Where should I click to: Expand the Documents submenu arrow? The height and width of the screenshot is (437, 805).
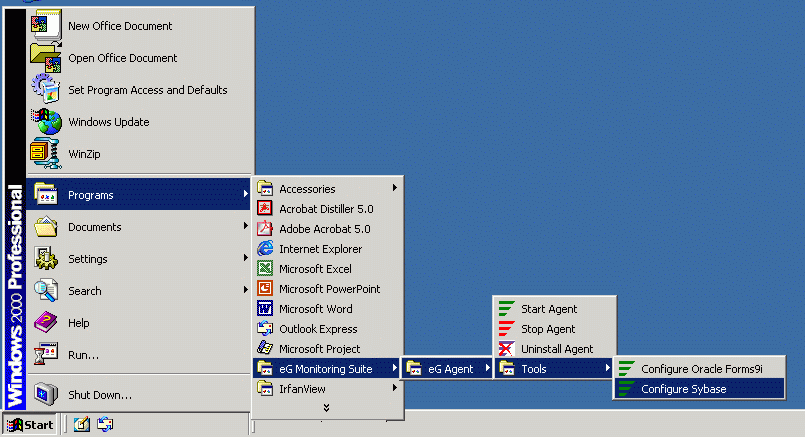[x=245, y=226]
